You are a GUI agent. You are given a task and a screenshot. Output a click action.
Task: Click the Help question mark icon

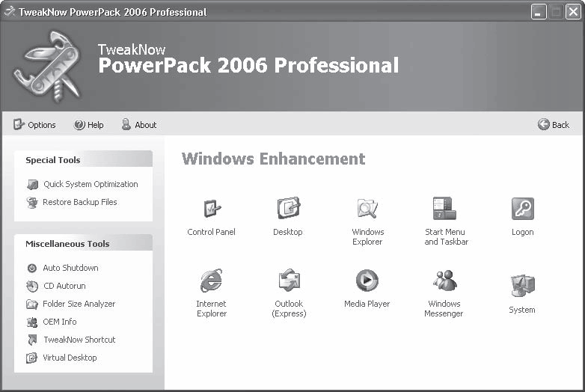[x=79, y=125]
